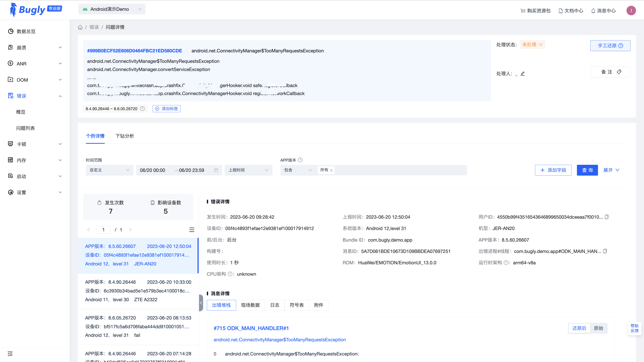644x362 pixels.
Task: Remove the 所有 version tag
Action: pyautogui.click(x=331, y=170)
